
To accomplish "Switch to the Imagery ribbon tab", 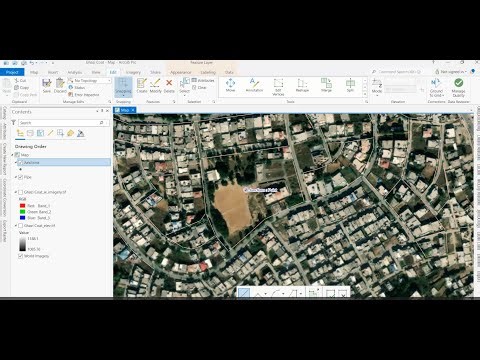I will (x=133, y=72).
